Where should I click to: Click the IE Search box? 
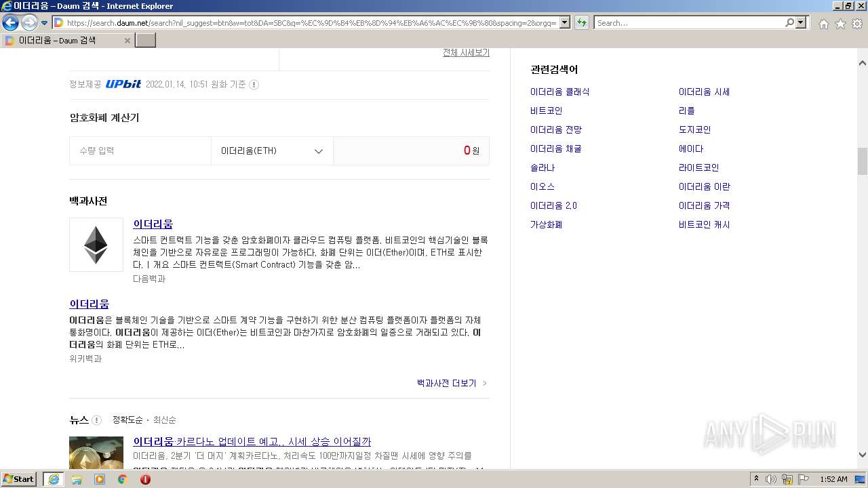point(688,23)
